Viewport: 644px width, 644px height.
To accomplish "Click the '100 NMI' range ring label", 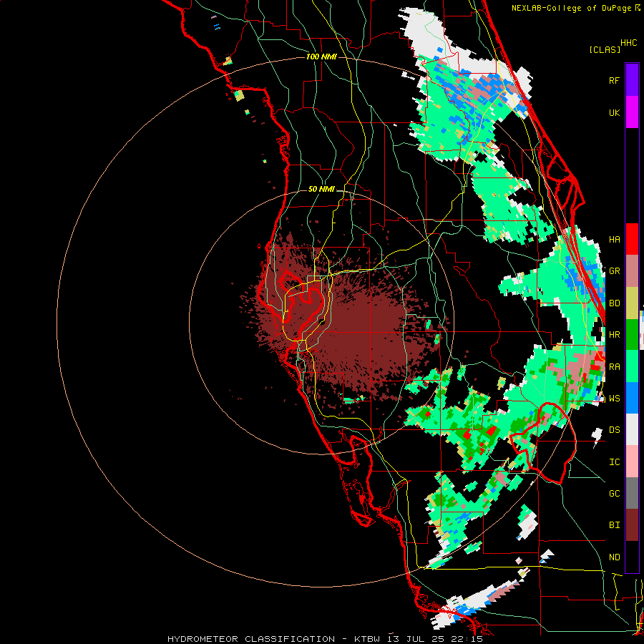I will tap(321, 57).
